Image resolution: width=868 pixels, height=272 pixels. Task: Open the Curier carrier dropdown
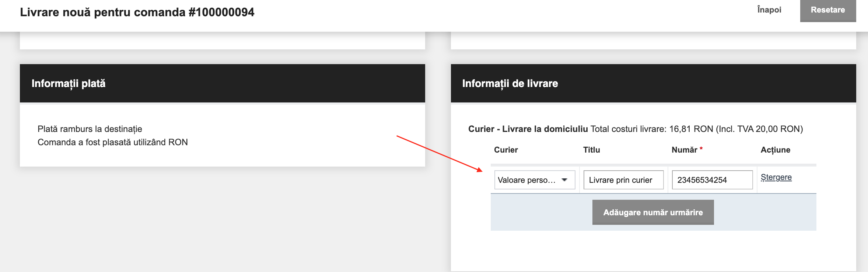click(x=535, y=180)
